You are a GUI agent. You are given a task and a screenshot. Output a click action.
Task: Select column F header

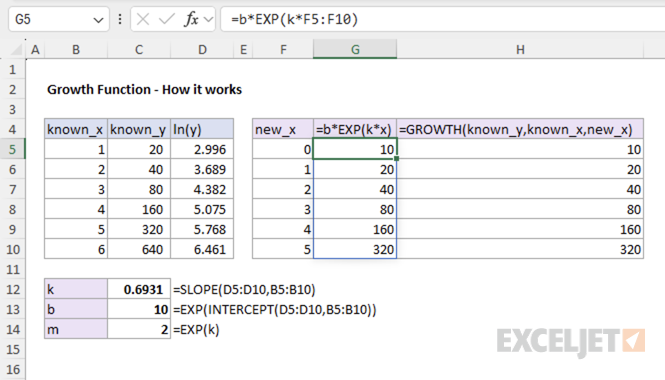[x=283, y=50]
